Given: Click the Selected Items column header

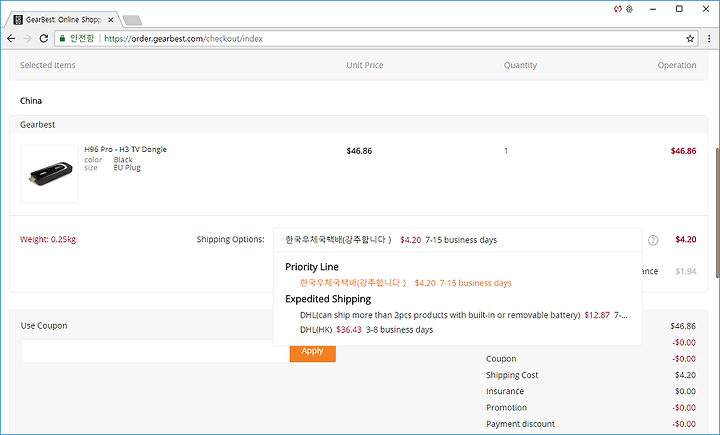Looking at the screenshot, I should pos(48,65).
